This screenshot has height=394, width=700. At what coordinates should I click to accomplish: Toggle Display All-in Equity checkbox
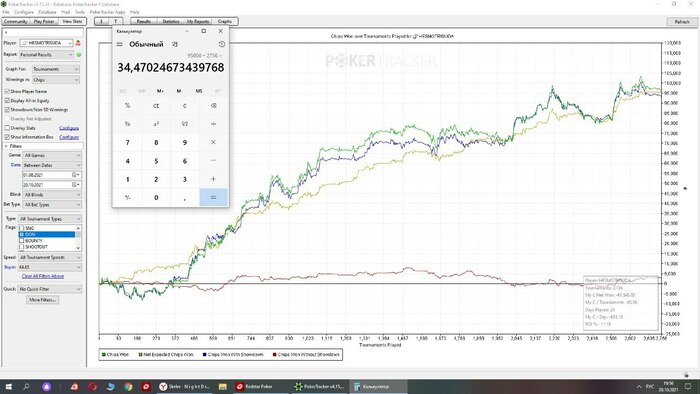tap(7, 100)
